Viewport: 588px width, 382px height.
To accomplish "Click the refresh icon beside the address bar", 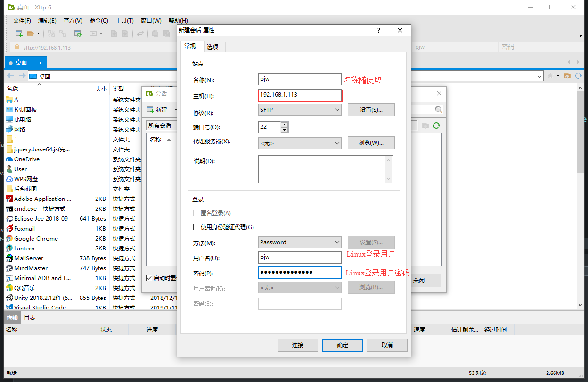I will [x=579, y=75].
